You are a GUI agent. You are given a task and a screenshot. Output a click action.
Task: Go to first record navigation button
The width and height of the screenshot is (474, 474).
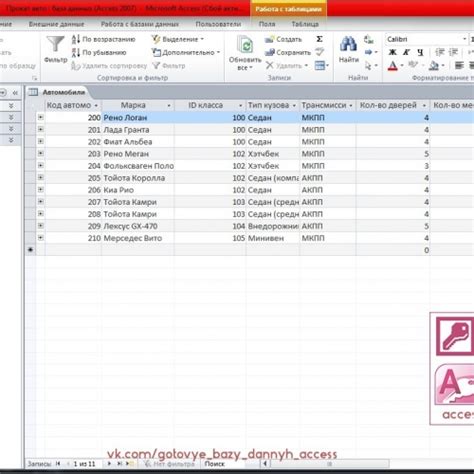(58, 463)
